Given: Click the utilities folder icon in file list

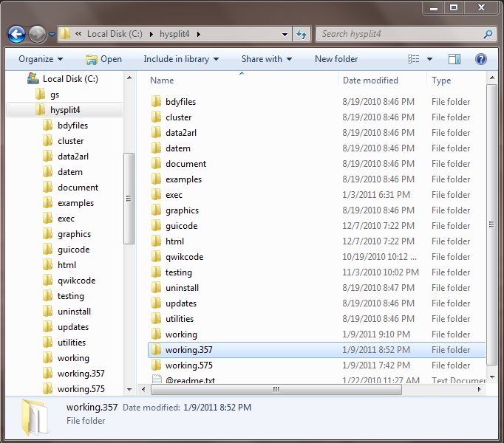Looking at the screenshot, I should (x=156, y=319).
